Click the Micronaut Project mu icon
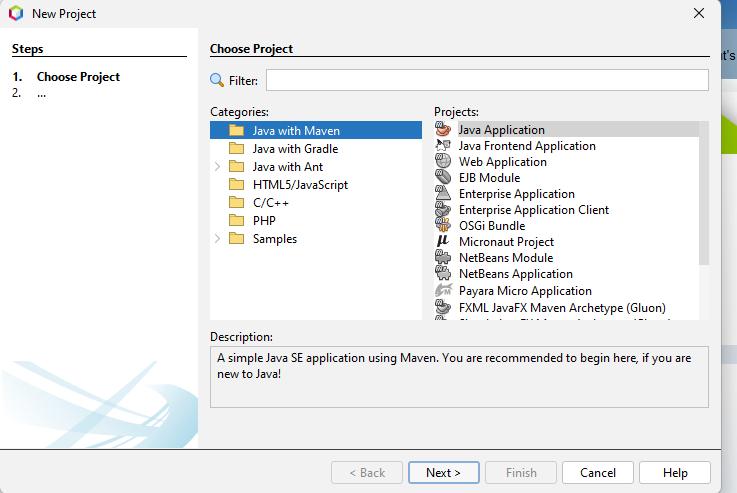The height and width of the screenshot is (493, 737). click(443, 241)
